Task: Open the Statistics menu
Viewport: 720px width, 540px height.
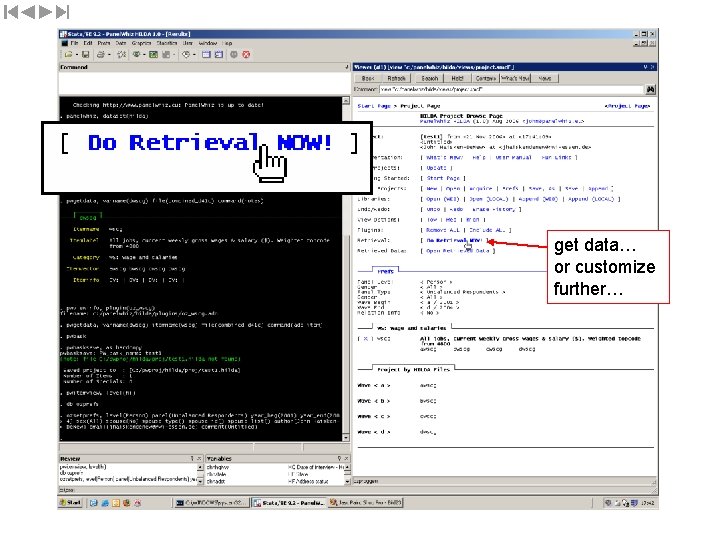Action: click(167, 43)
